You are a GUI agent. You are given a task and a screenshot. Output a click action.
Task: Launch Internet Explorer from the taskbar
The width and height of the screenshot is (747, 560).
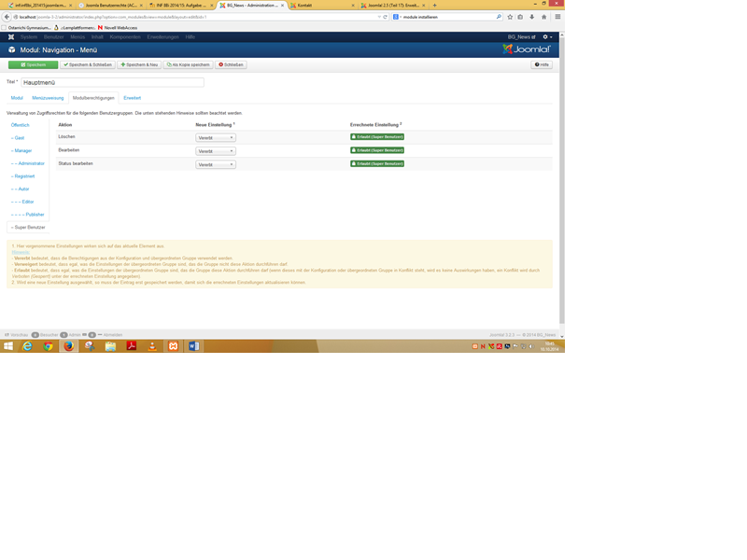28,346
